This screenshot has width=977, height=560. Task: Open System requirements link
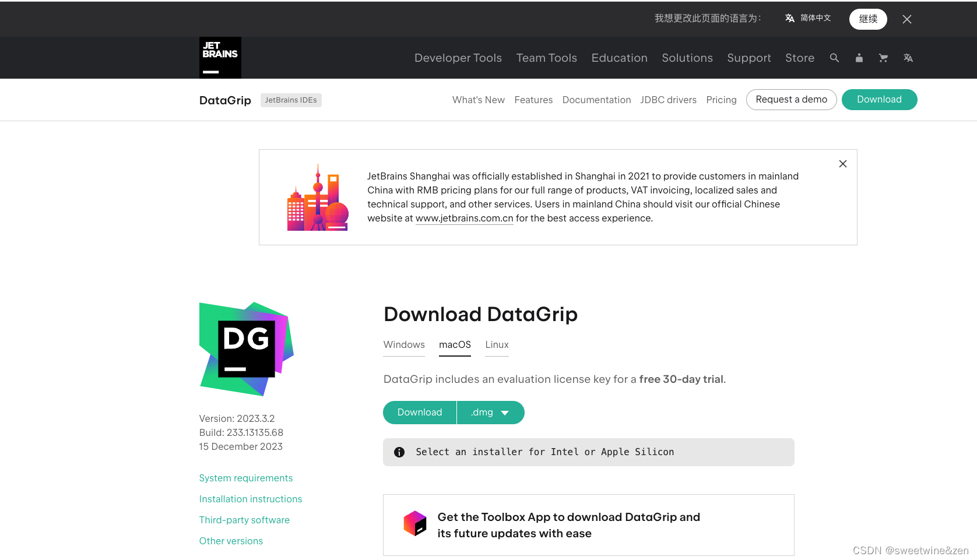click(x=246, y=478)
